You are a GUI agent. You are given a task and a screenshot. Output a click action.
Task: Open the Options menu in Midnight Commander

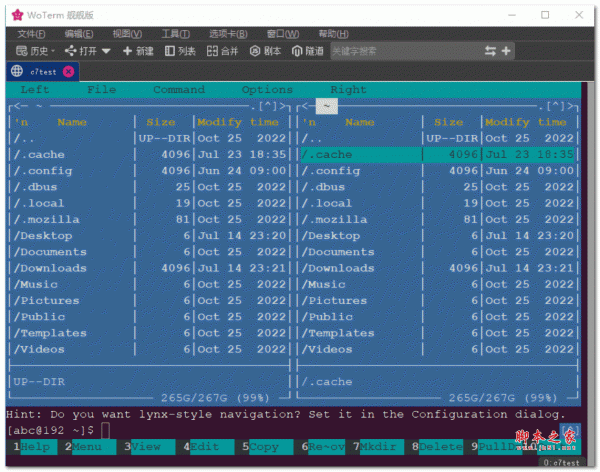[267, 90]
